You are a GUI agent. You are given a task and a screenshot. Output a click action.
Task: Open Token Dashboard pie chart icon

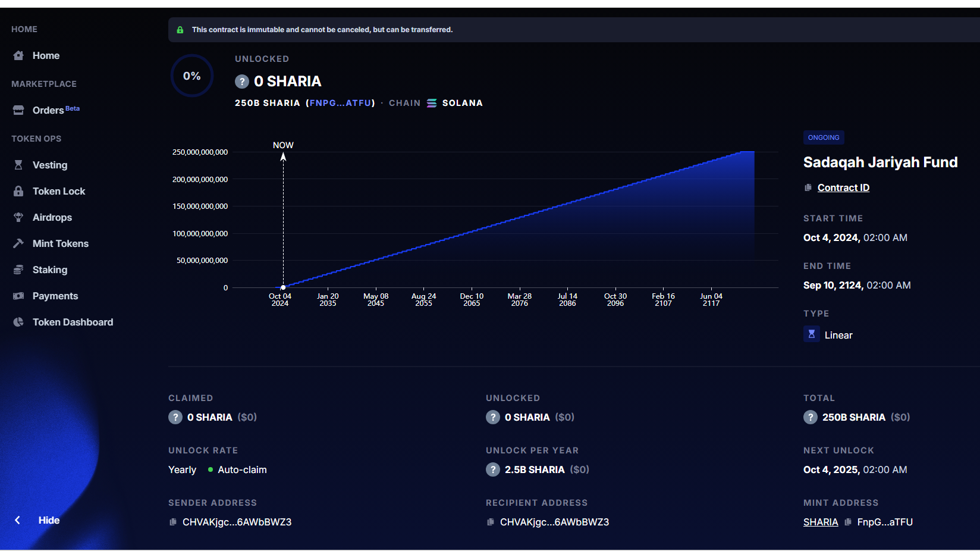pyautogui.click(x=18, y=322)
